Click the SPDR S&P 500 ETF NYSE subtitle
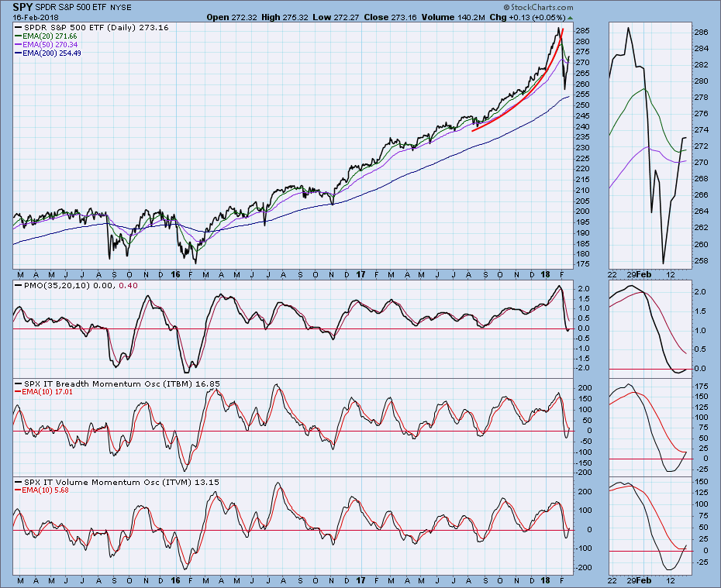The image size is (721, 588). pos(83,7)
